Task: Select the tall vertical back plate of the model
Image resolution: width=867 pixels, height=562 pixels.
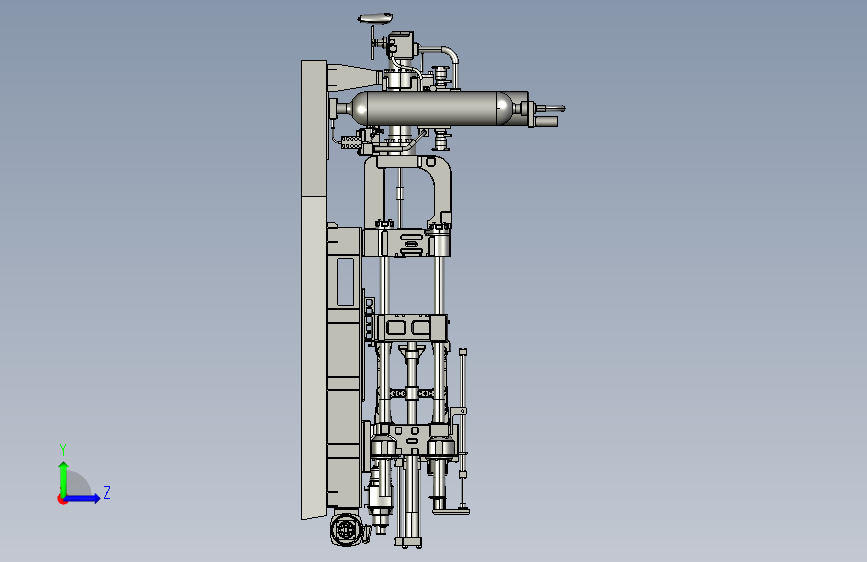Action: 314,290
